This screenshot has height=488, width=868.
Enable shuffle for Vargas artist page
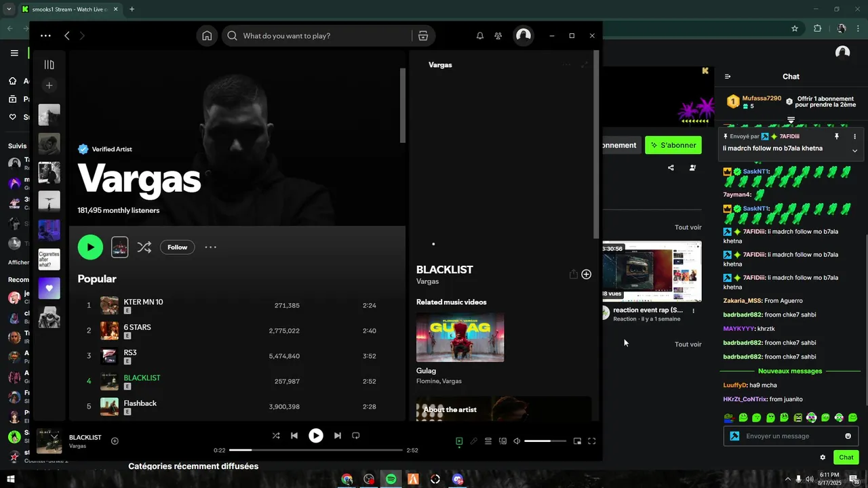tap(144, 247)
